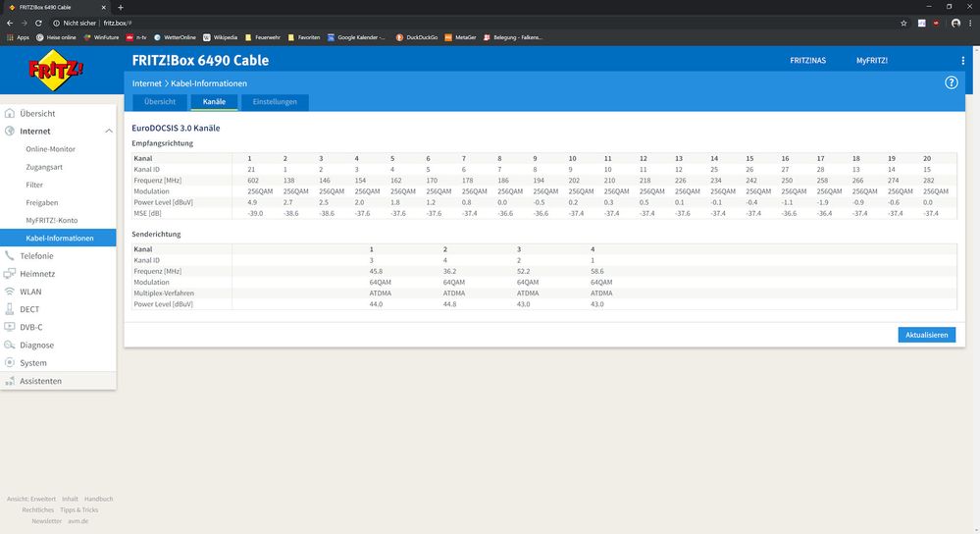Open the Wikipedia bookmark
The height and width of the screenshot is (534, 980).
point(220,37)
